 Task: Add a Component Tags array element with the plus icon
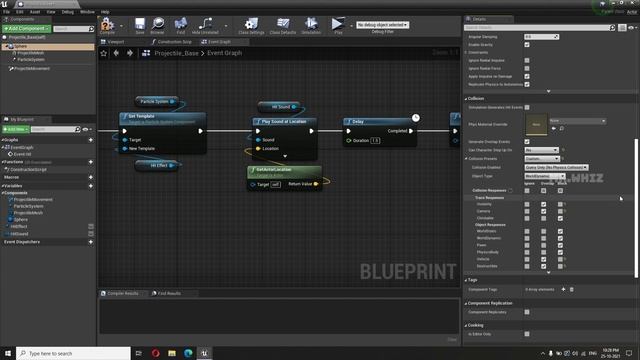(x=563, y=289)
